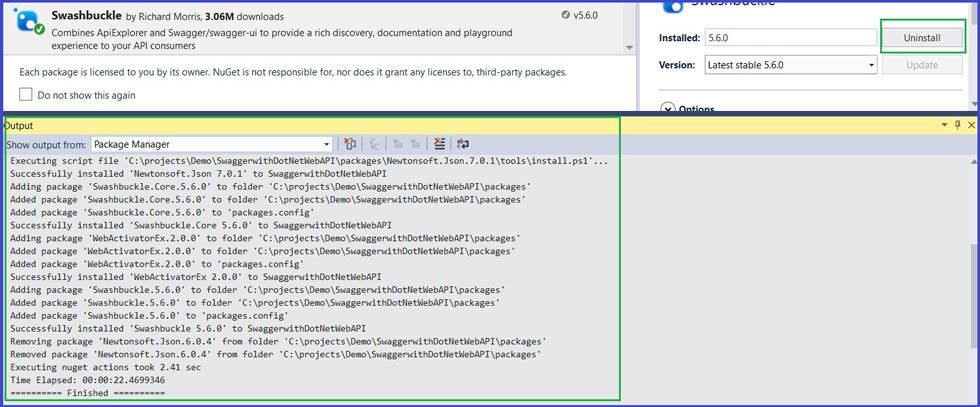Toggle Word Wrap in Output toolbar
The image size is (980, 407).
point(463,144)
